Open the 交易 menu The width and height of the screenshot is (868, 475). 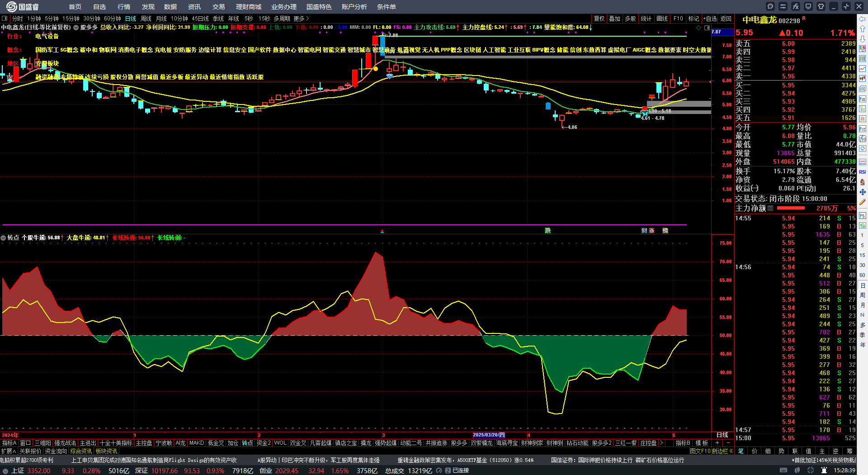click(x=219, y=7)
